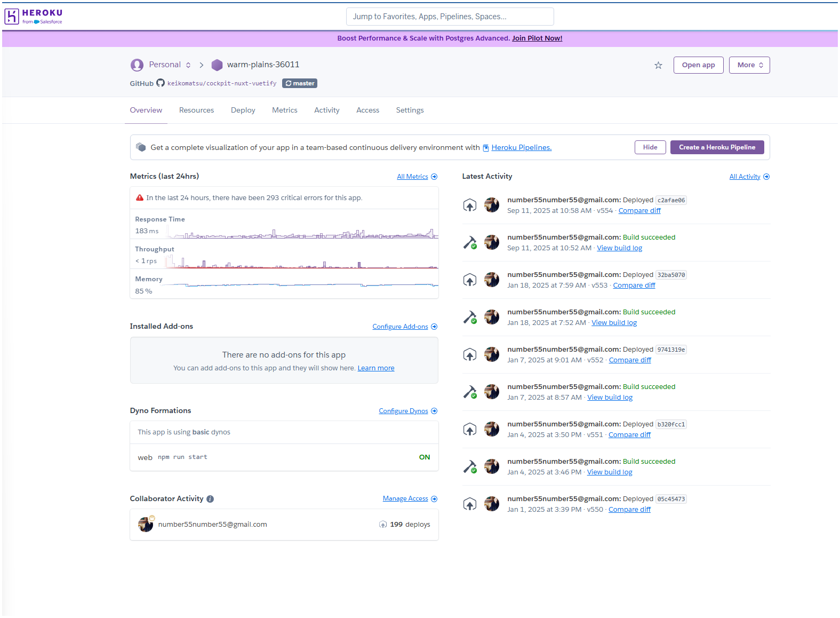
Task: Click the Collaborator Activity info icon
Action: click(x=210, y=499)
